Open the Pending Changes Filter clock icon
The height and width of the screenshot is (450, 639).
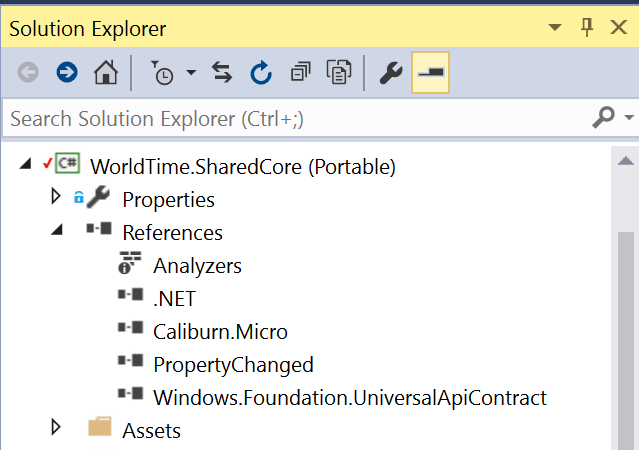coord(163,73)
